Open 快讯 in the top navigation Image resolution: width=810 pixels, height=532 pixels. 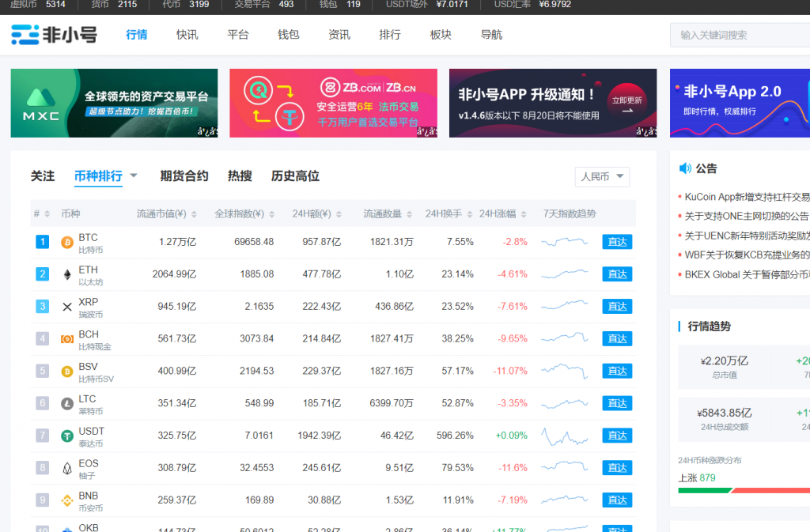pos(187,35)
